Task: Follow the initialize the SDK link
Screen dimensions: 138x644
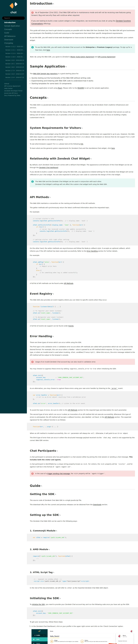Action: tap(38, 605)
